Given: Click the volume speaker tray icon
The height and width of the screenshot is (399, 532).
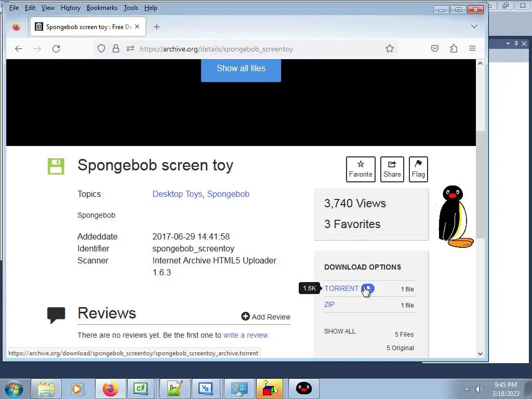Looking at the screenshot, I should (x=479, y=389).
